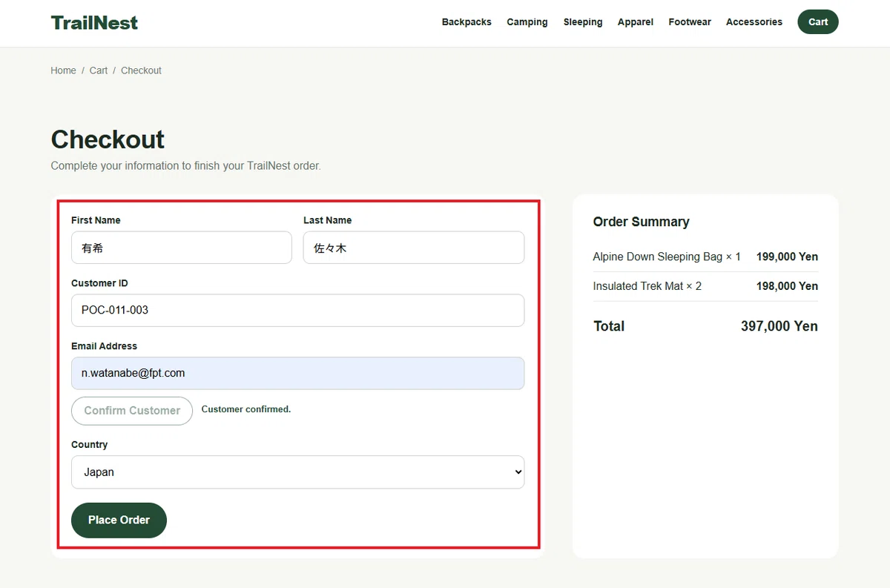The width and height of the screenshot is (890, 588).
Task: Browse the Sleeping category
Action: [x=583, y=22]
